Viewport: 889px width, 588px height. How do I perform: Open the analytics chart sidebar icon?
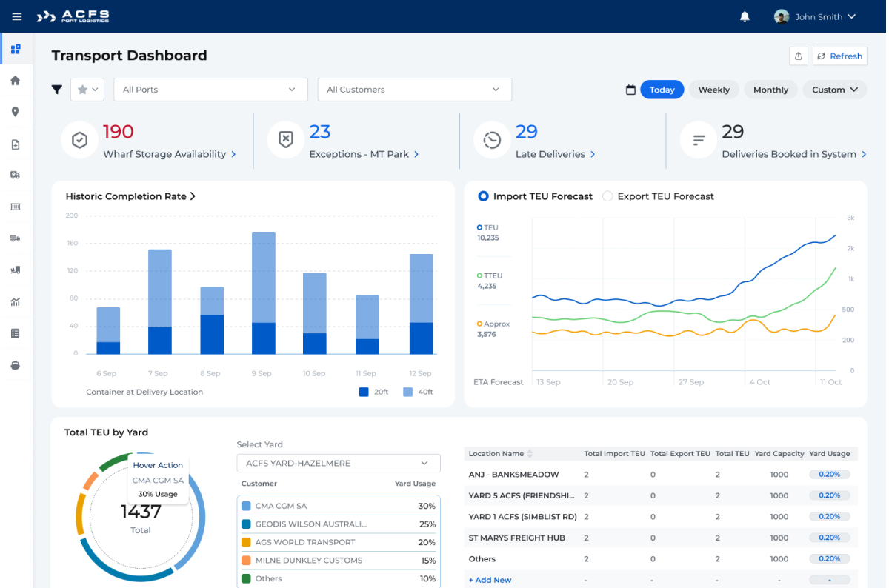[x=15, y=301]
